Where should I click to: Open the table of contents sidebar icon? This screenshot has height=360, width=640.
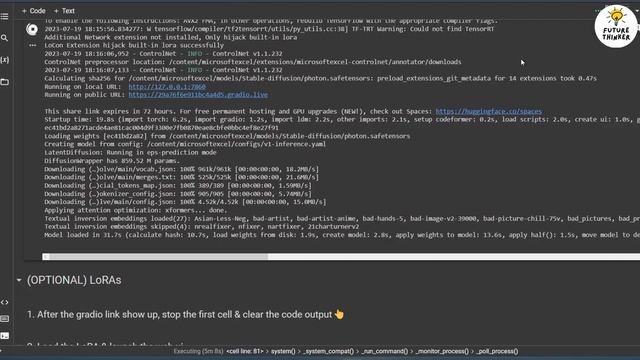[x=4, y=17]
